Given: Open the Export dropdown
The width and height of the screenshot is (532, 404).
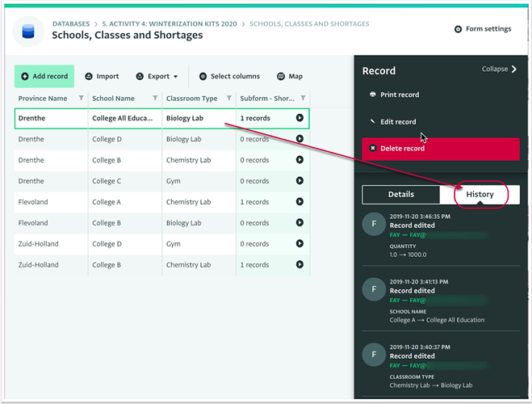Looking at the screenshot, I should pyautogui.click(x=157, y=77).
